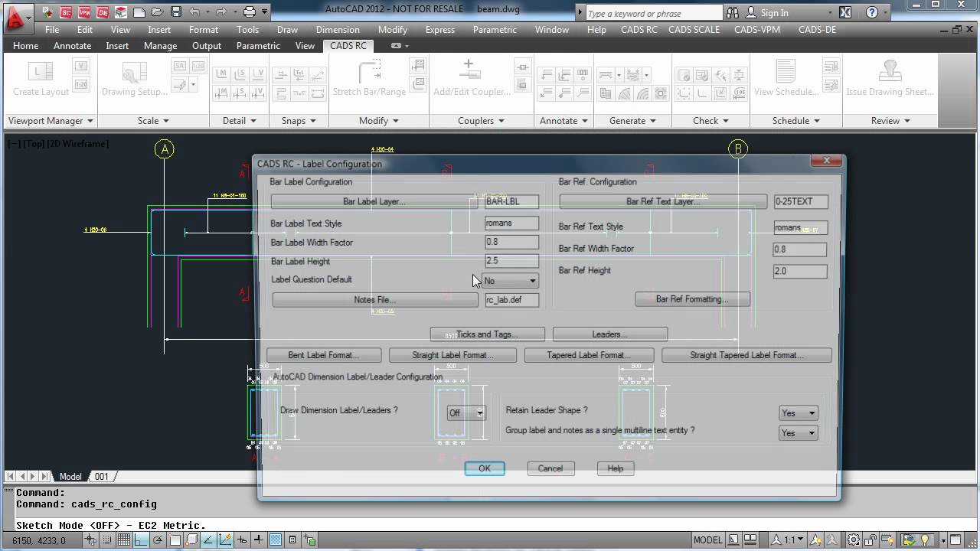This screenshot has width=980, height=551.
Task: Click the Bar Ref Formatting button
Action: click(x=692, y=299)
